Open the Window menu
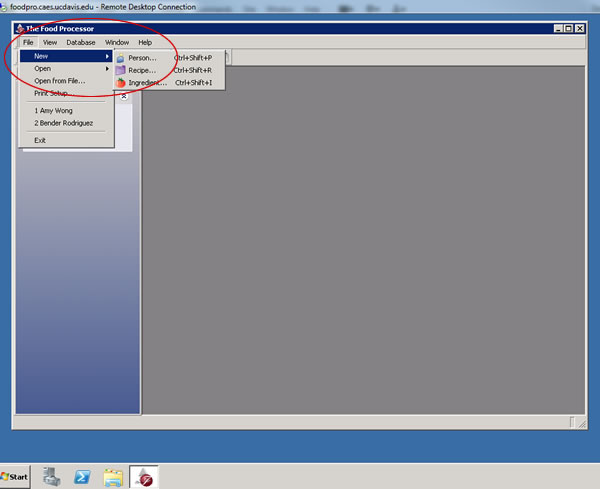The width and height of the screenshot is (600, 489). (x=117, y=43)
